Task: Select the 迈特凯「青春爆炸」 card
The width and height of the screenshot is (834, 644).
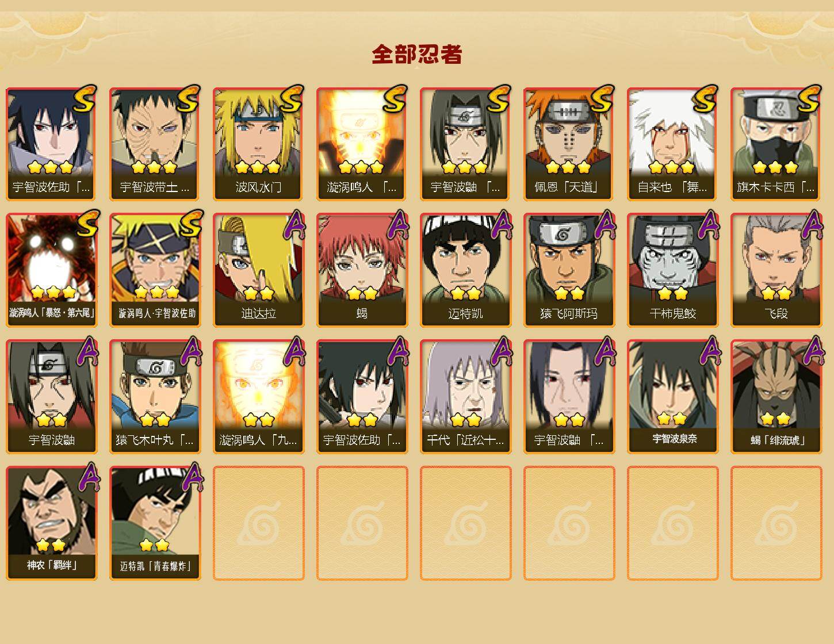Action: click(155, 523)
